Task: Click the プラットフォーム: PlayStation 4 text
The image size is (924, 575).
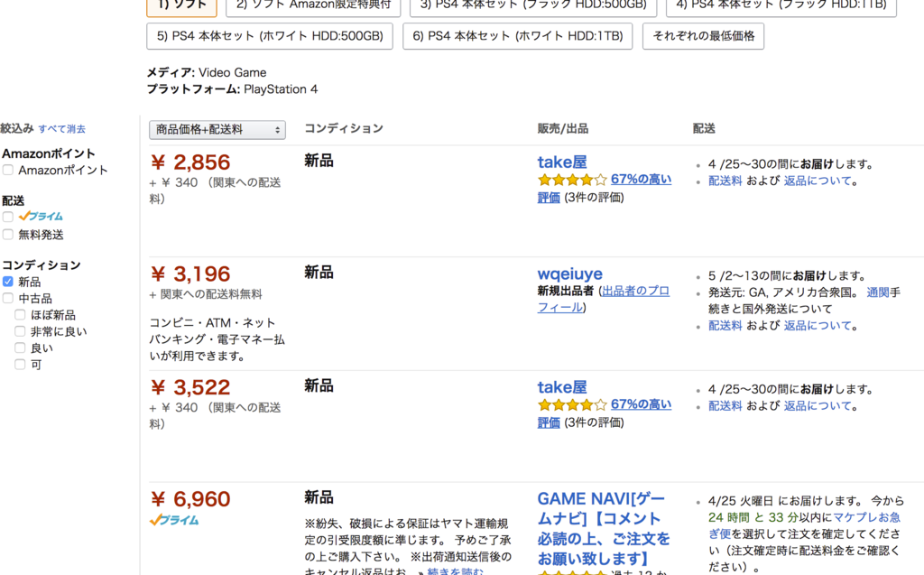Action: click(x=232, y=89)
